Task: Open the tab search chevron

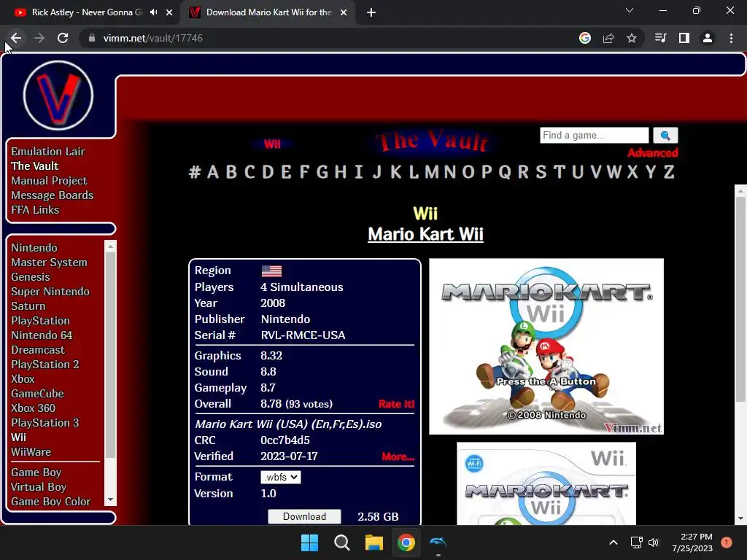Action: pos(630,10)
